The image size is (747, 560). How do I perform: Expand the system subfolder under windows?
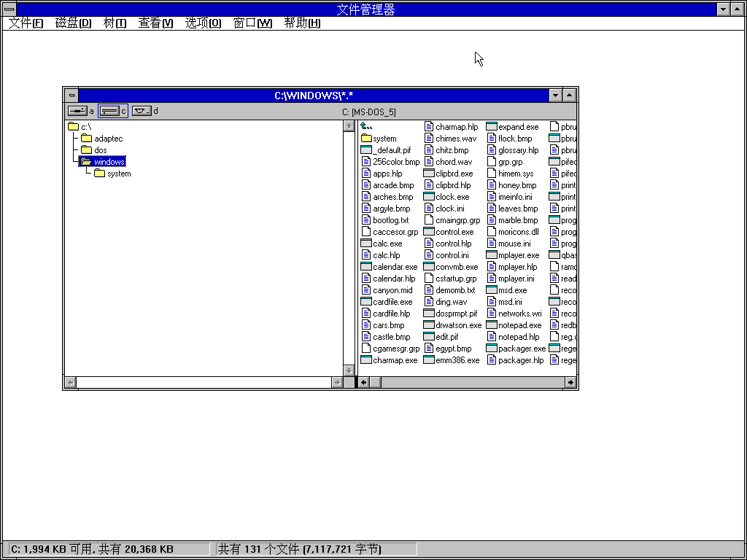pyautogui.click(x=99, y=174)
